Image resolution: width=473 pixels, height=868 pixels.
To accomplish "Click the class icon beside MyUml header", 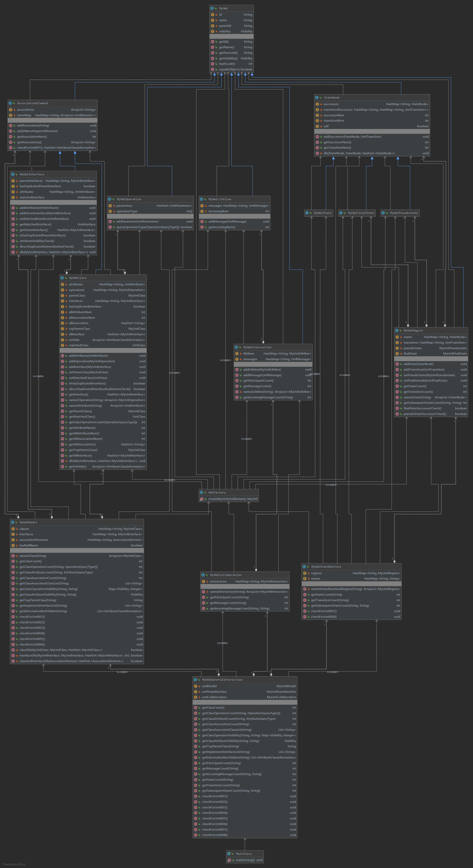I will click(x=212, y=8).
